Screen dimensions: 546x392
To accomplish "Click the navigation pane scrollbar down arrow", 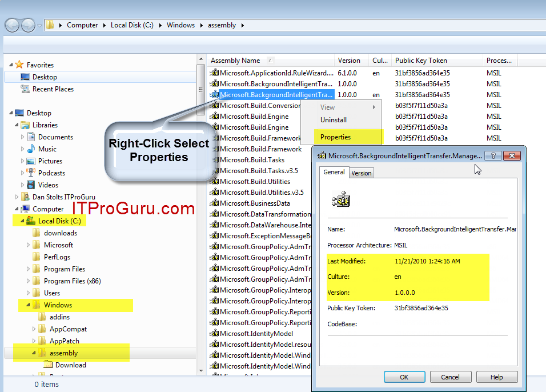I will [x=201, y=370].
